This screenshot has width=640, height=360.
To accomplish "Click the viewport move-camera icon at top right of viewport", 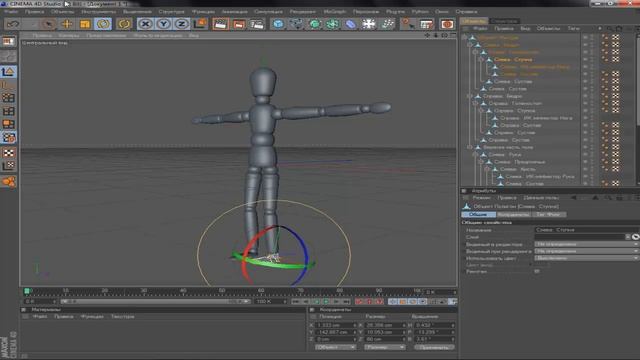I will click(x=427, y=36).
